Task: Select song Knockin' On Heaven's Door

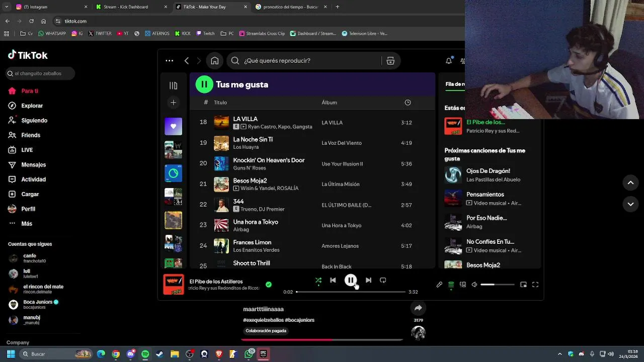Action: point(269,160)
